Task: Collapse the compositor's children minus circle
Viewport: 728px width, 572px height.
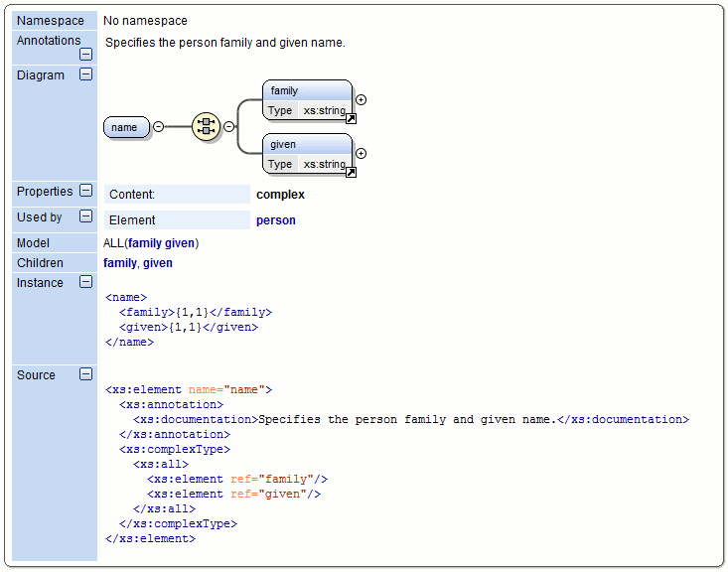Action: click(x=228, y=126)
